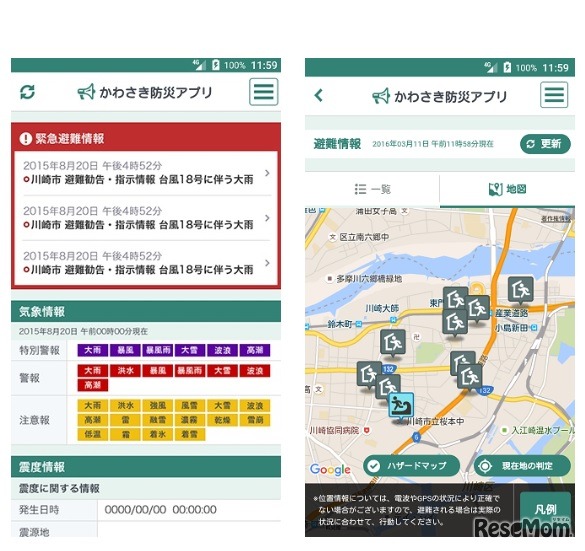Tap the refresh icon in the left app header
The image size is (585, 551).
click(27, 92)
